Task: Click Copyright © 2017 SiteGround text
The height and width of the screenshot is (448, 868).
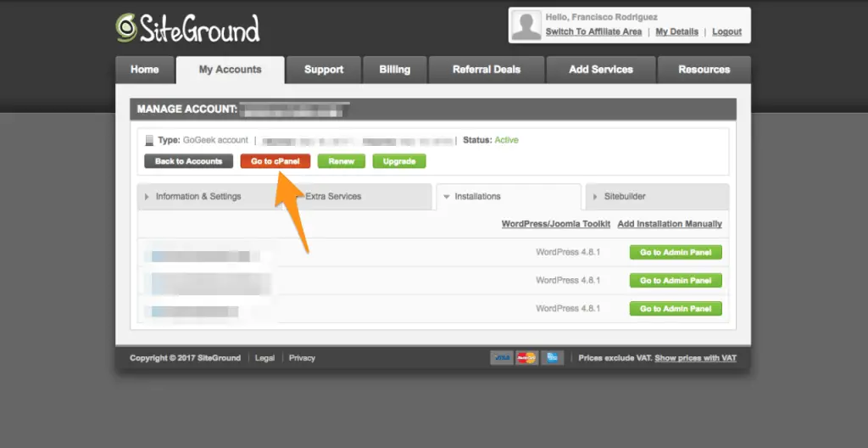Action: pyautogui.click(x=186, y=358)
